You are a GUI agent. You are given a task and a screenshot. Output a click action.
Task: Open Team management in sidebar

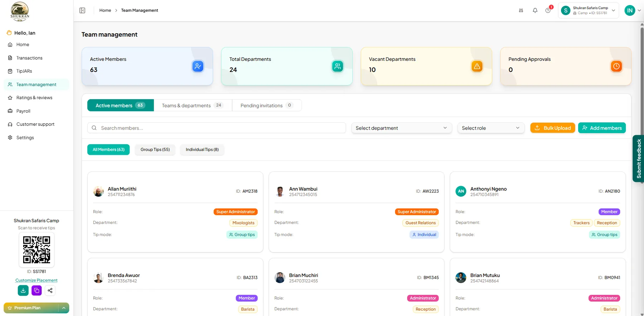(x=36, y=84)
